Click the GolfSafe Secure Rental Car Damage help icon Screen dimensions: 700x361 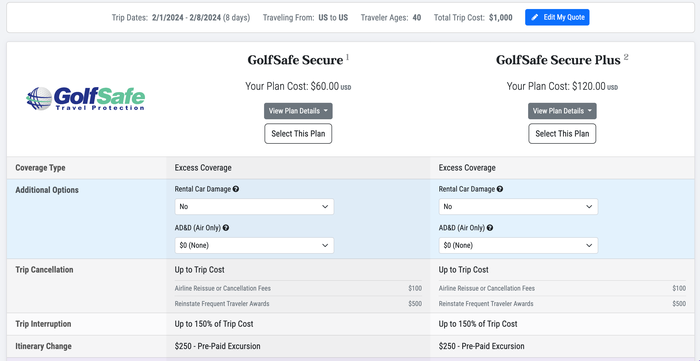(236, 189)
